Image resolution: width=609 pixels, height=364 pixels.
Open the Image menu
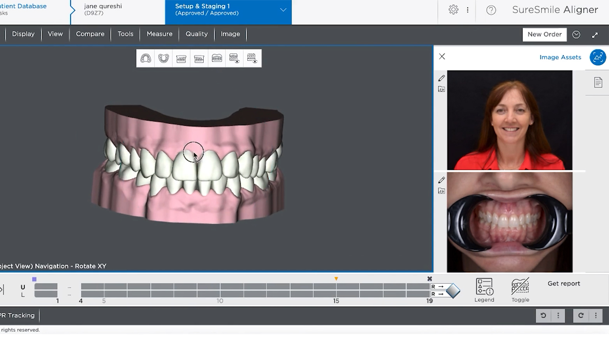[230, 34]
